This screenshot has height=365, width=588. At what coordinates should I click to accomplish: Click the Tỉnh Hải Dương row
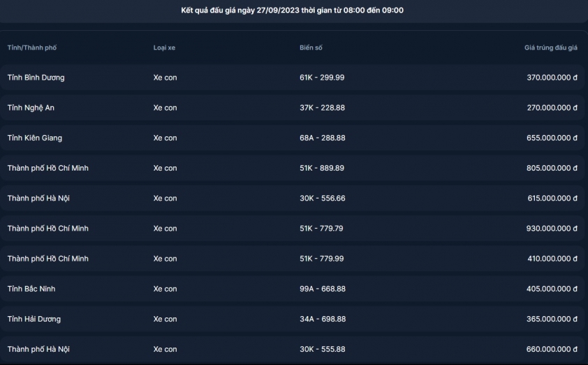click(292, 319)
